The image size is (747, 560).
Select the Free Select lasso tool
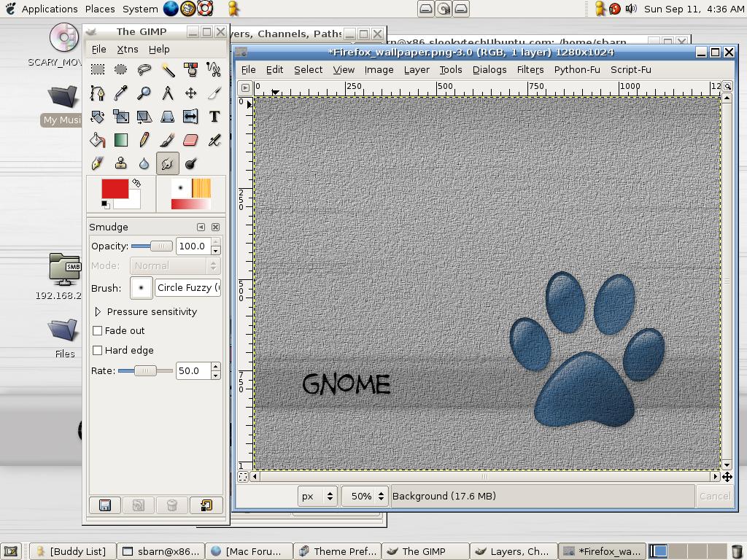pos(144,69)
